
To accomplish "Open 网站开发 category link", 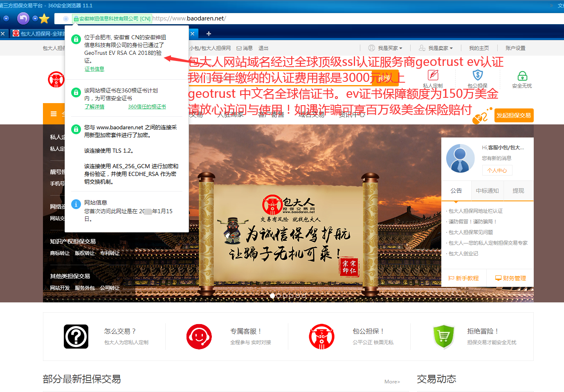I will point(60,288).
